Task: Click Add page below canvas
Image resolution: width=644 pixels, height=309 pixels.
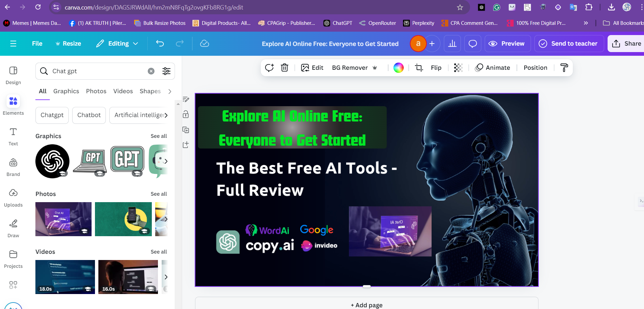Action: (x=367, y=305)
